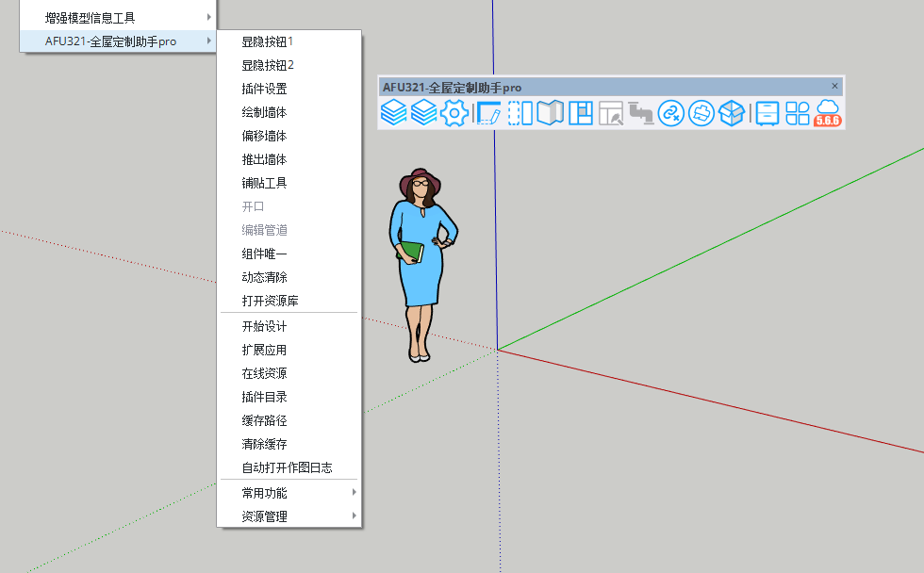The height and width of the screenshot is (573, 924).
Task: Select the draw wall pencil toolbar icon
Action: click(x=488, y=113)
